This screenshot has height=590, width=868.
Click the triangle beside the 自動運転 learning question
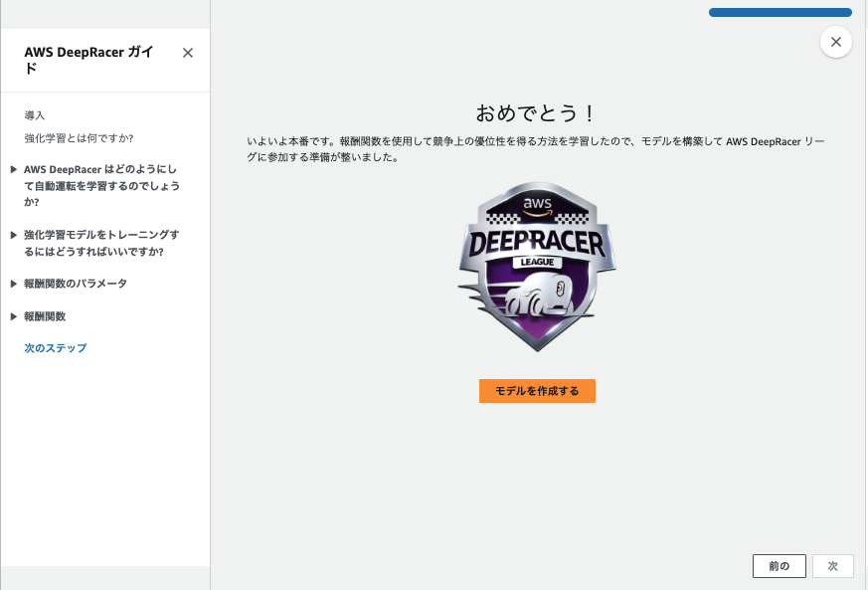tap(14, 169)
